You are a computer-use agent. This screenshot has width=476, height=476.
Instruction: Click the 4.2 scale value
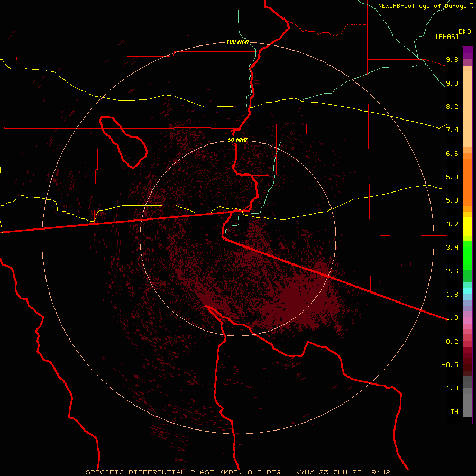(452, 224)
